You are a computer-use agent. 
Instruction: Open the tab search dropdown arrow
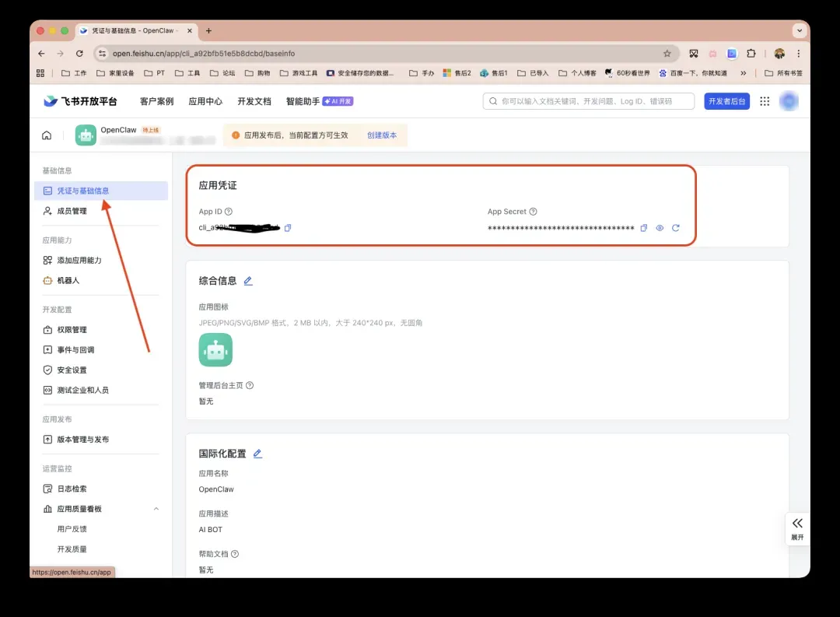click(x=799, y=31)
